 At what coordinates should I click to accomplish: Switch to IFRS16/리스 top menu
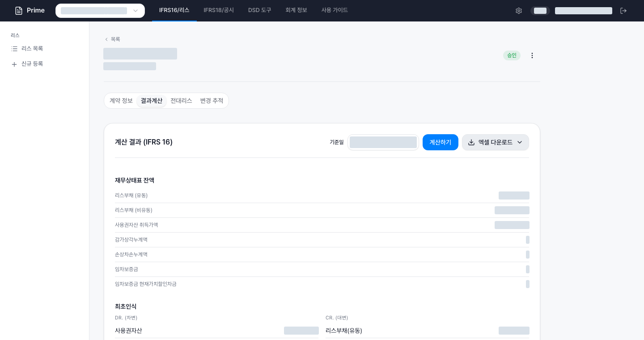(174, 10)
